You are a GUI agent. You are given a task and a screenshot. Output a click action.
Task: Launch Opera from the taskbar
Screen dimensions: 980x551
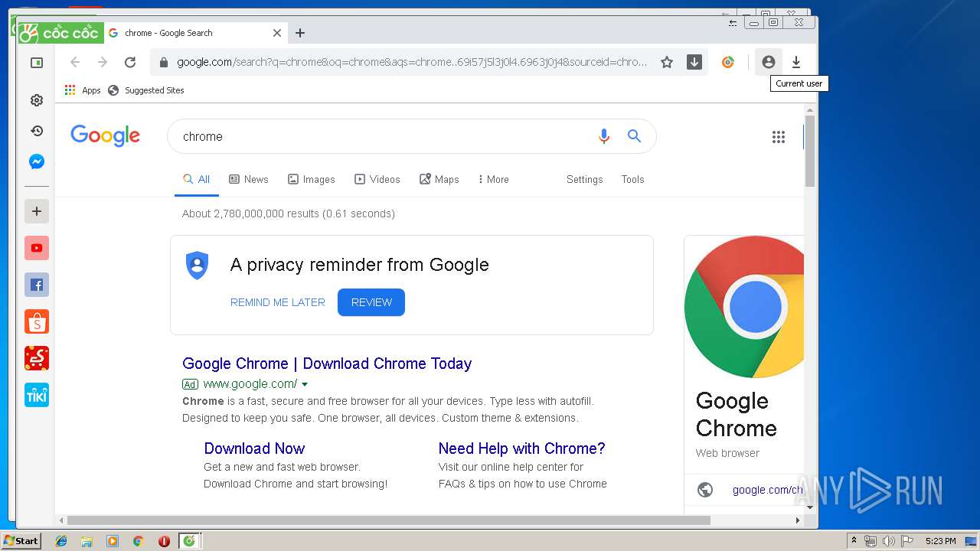pos(164,541)
